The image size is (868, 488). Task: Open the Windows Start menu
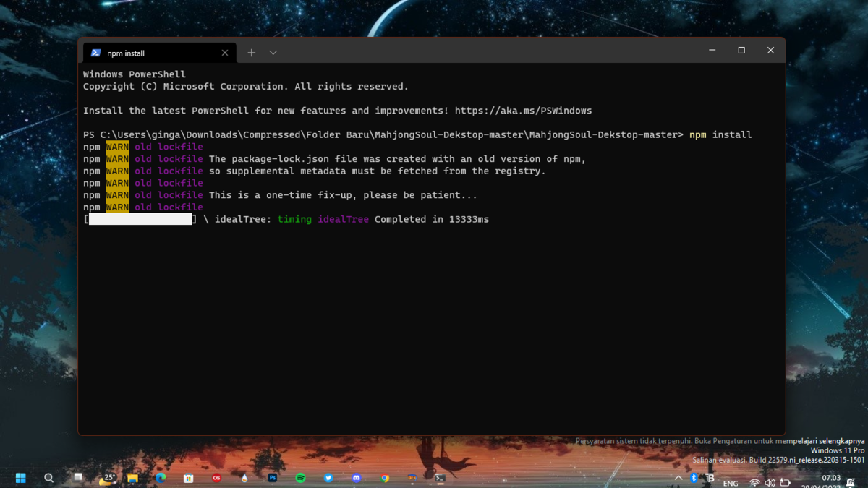coord(21,478)
